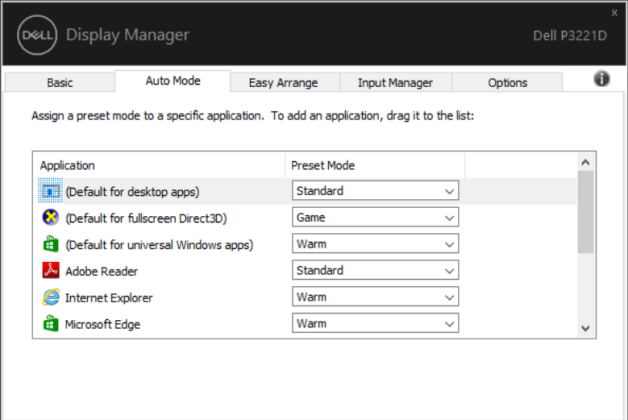Screen dimensions: 628x420
Task: Click the Dell logo in the header
Action: (x=37, y=35)
